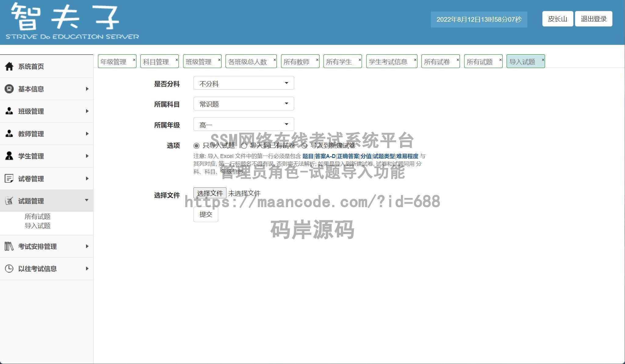625x364 pixels.
Task: Expand the 考试安排管理 sidebar arrow
Action: click(87, 246)
